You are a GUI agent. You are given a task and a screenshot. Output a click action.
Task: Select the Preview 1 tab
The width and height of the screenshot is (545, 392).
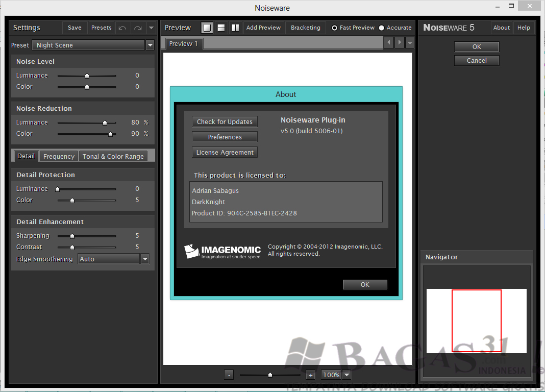183,44
